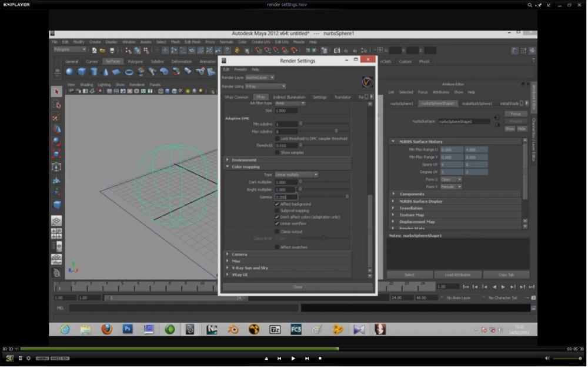Open File Explorer from the taskbar

click(x=85, y=329)
